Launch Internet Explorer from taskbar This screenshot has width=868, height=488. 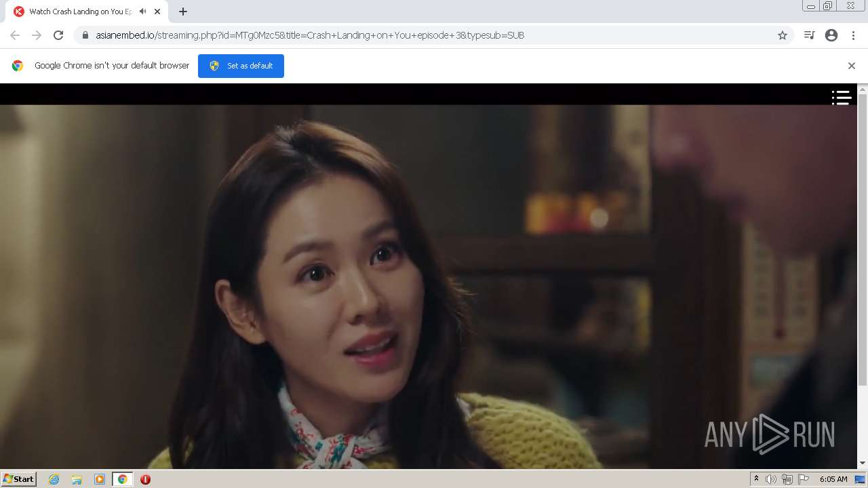pyautogui.click(x=54, y=479)
